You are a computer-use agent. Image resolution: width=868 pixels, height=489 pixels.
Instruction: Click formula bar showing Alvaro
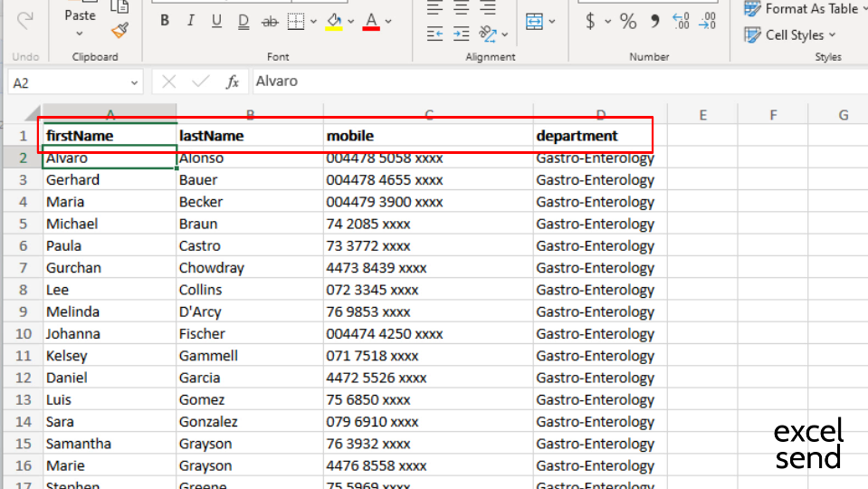[559, 81]
